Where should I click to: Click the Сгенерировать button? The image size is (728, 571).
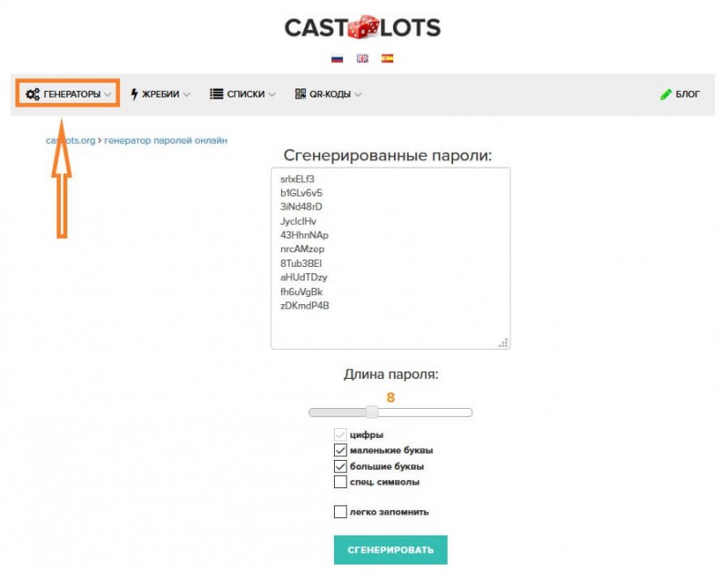click(x=390, y=550)
